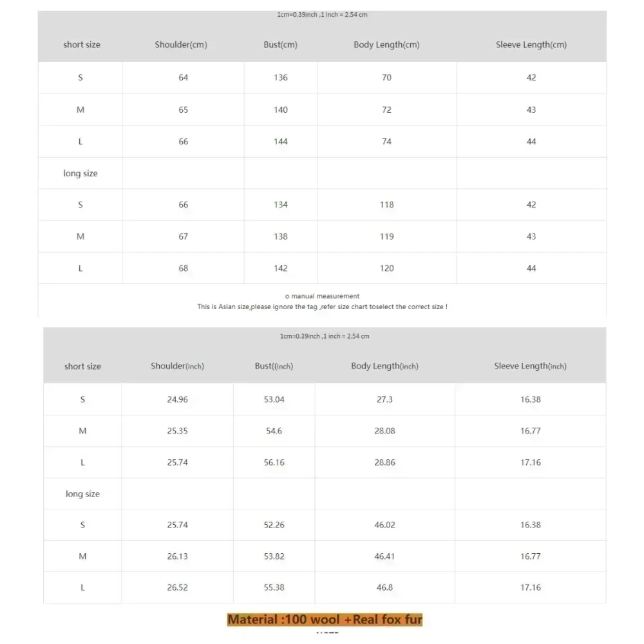Click the body length 72 cell
The image size is (644, 644).
click(x=386, y=110)
